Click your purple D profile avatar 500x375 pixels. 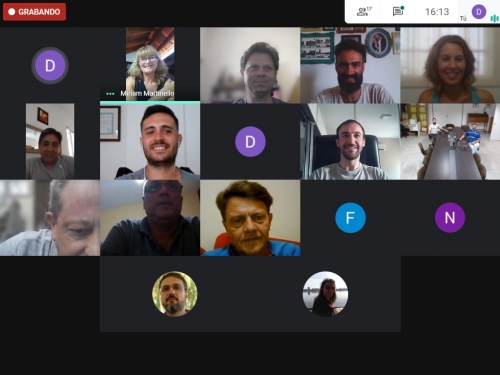[x=479, y=12]
